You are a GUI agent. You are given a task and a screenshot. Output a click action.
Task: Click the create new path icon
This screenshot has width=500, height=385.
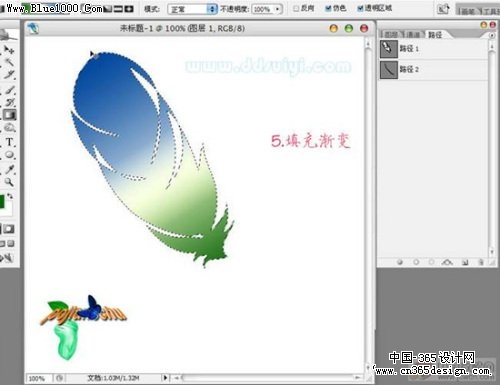pyautogui.click(x=465, y=262)
